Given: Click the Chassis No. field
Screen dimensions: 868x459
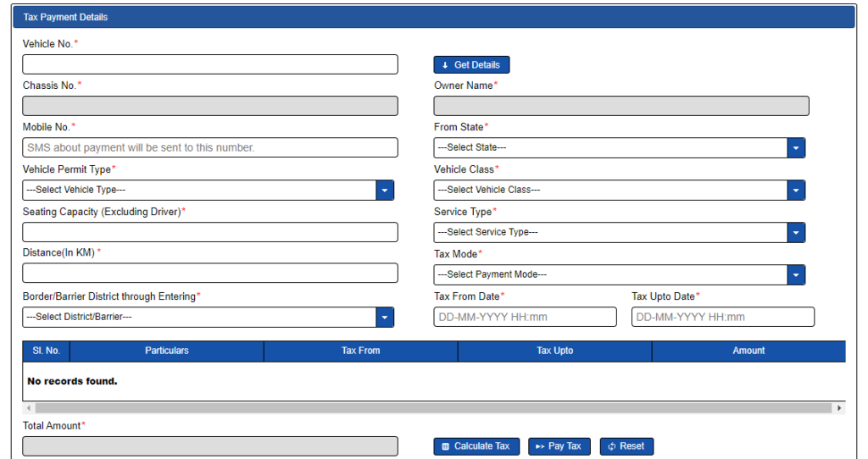Looking at the screenshot, I should [210, 106].
